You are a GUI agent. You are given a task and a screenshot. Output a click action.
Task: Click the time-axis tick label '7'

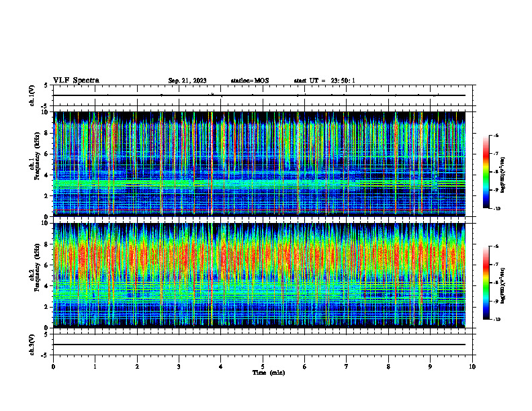click(x=347, y=367)
